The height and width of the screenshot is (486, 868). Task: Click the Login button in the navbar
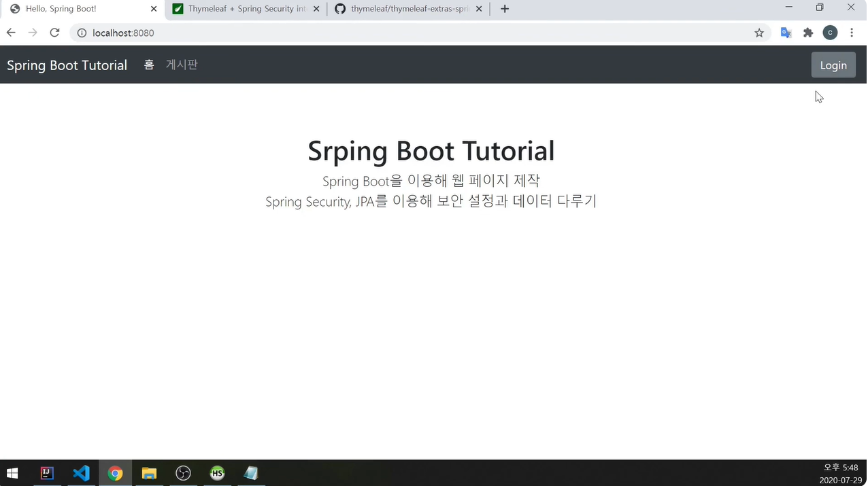(x=833, y=65)
